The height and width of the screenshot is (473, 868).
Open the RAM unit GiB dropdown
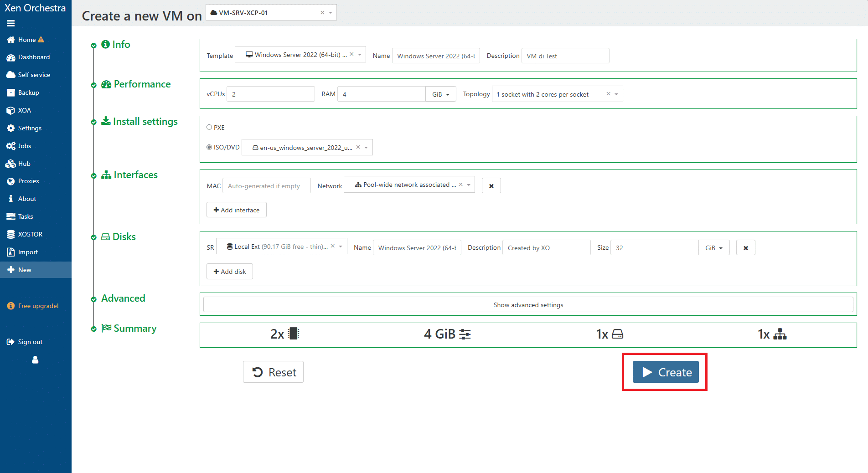[441, 94]
